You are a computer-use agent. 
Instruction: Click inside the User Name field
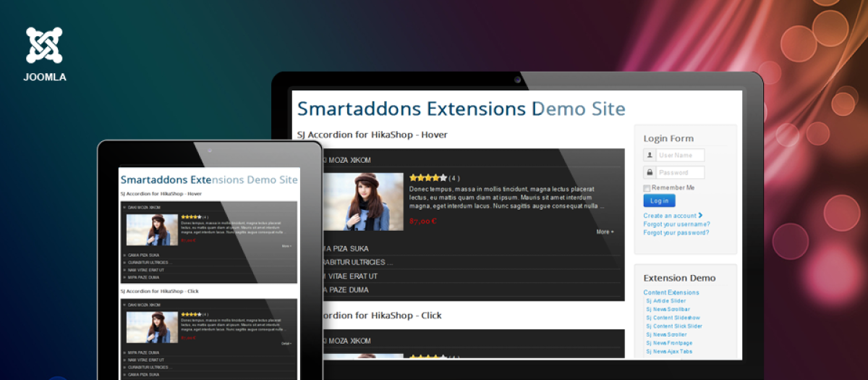[680, 155]
